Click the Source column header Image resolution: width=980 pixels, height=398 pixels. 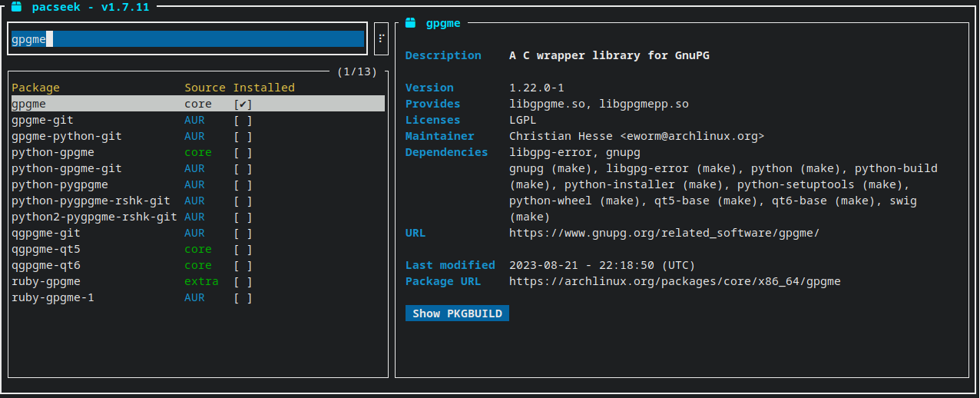pos(205,88)
